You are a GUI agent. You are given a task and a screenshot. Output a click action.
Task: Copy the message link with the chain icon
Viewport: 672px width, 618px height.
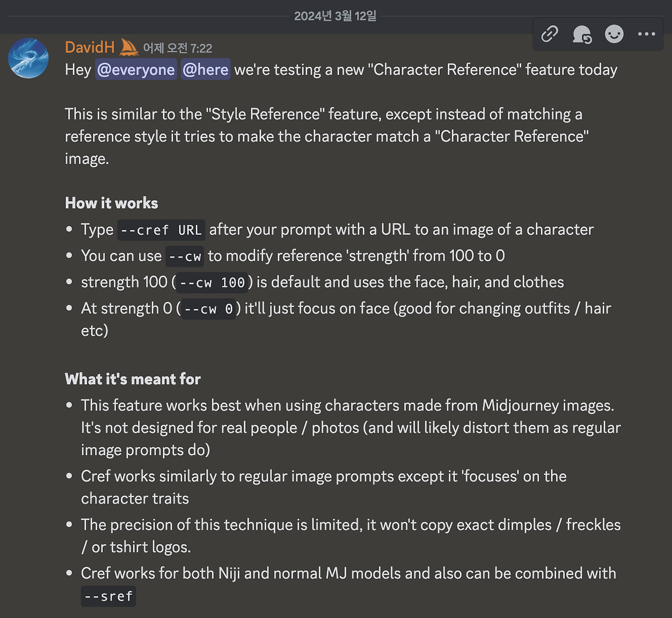(550, 34)
